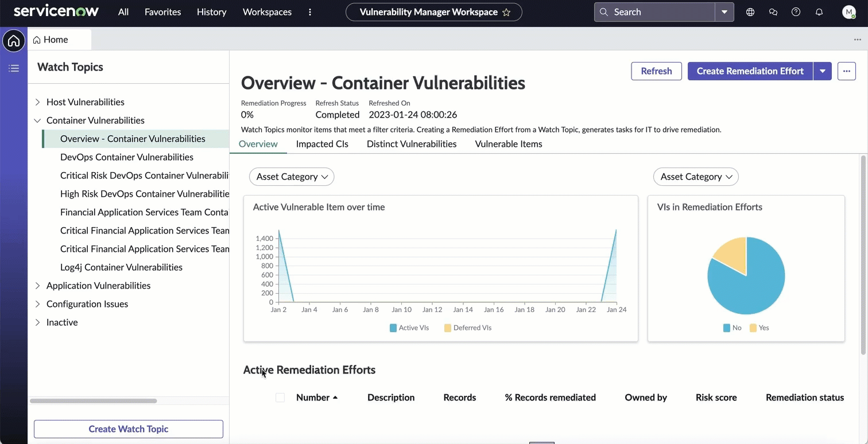The width and height of the screenshot is (868, 444).
Task: Sort by the Remediation status column header
Action: coord(805,398)
